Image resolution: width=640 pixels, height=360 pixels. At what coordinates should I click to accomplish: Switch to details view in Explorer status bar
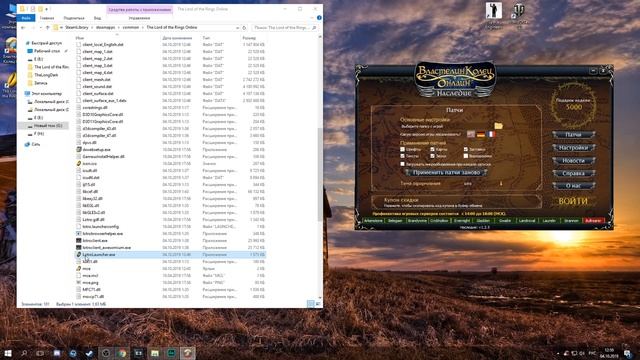pos(311,304)
